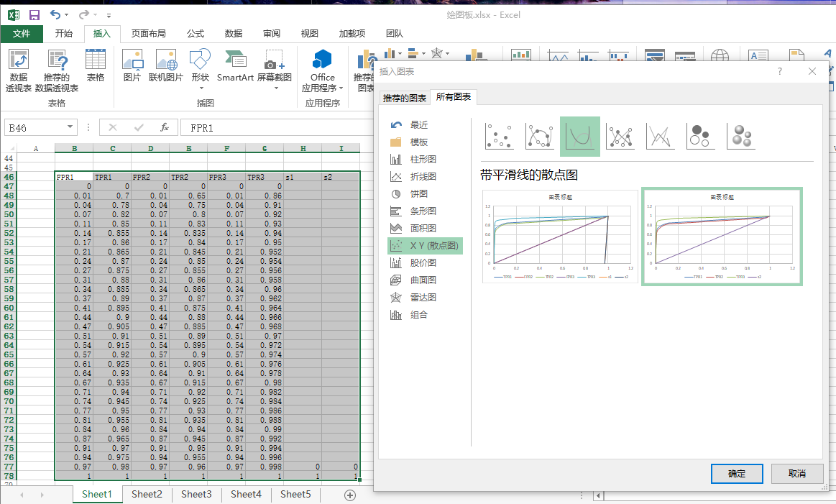Click the formula bar confirm checkmark
This screenshot has height=504, width=836.
(x=139, y=127)
